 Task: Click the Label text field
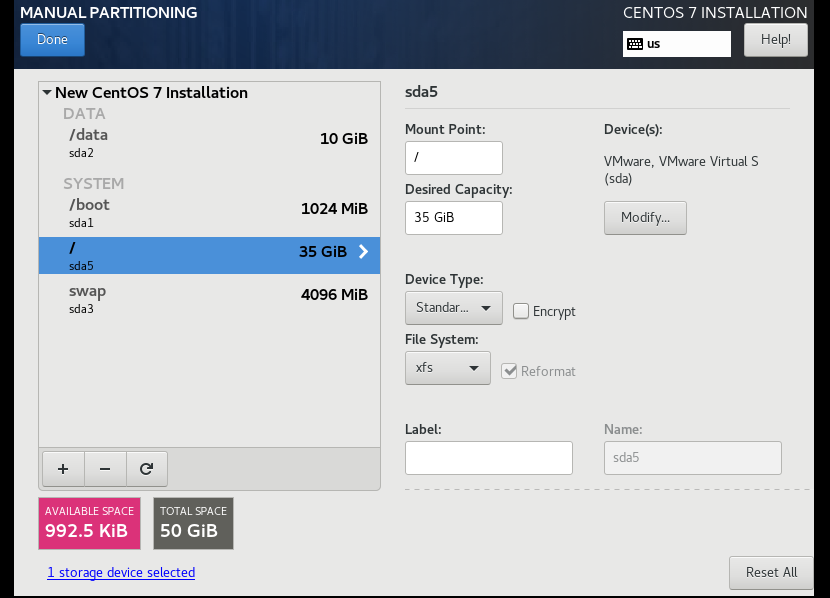pos(489,458)
